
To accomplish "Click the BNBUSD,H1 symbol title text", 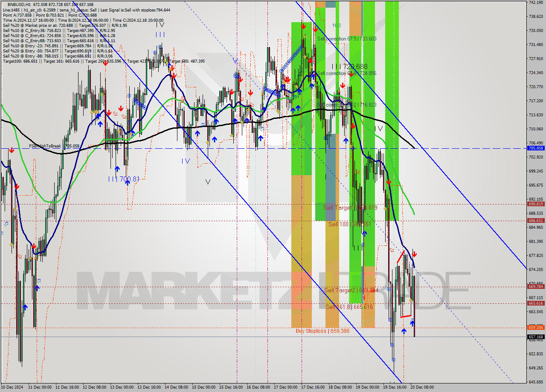I will 19,4.
